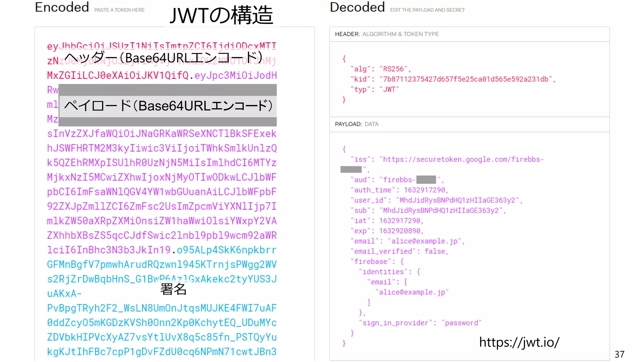Click the 'ヘッダー(Base64URLエンコード)' label
Image resolution: width=644 pixels, height=362 pixels.
click(164, 58)
